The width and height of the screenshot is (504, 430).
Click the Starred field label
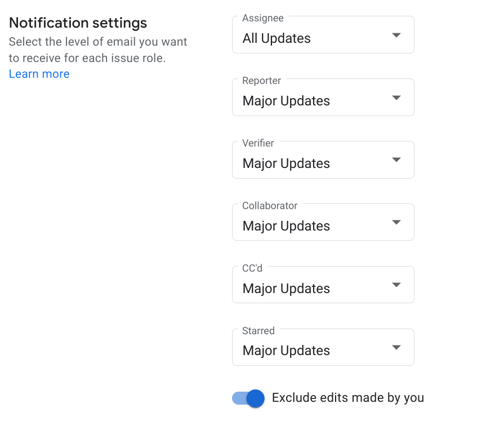[x=258, y=331]
